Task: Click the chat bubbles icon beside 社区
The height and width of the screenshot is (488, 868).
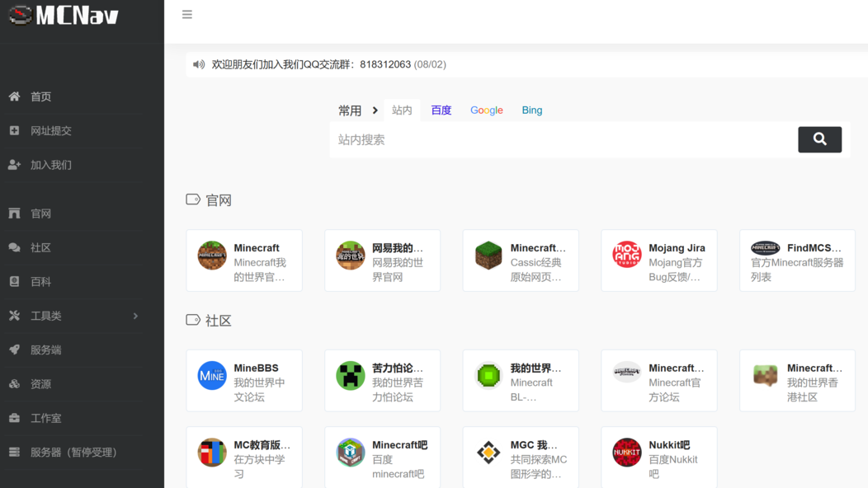Action: point(14,247)
